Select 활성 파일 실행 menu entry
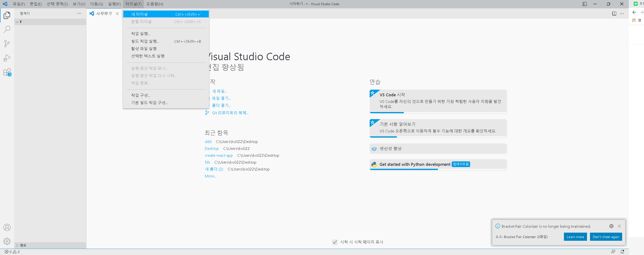644x255 pixels. pos(166,48)
